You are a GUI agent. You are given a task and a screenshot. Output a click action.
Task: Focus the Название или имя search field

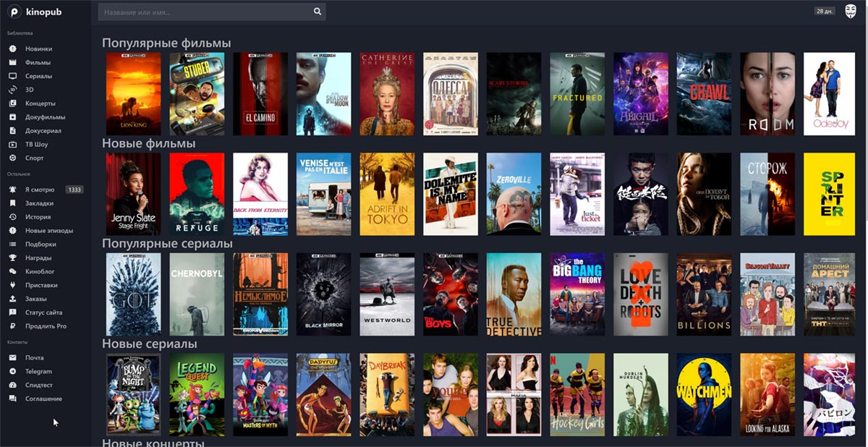(x=206, y=12)
